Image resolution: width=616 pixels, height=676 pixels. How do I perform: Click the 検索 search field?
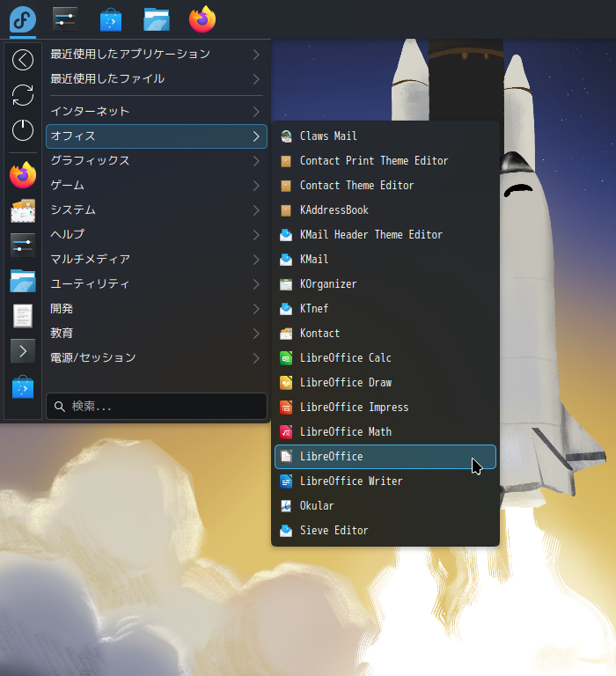click(x=157, y=406)
